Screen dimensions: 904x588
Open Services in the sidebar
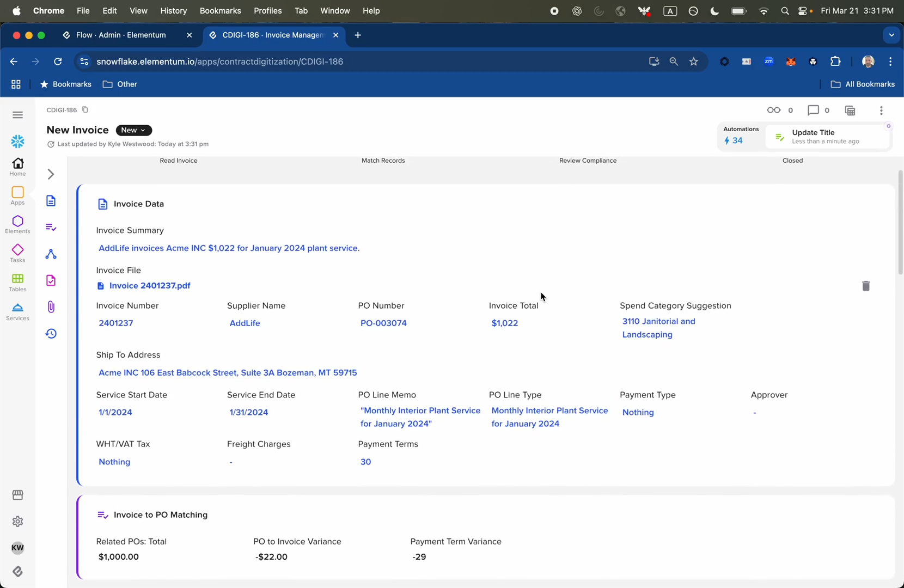(17, 312)
